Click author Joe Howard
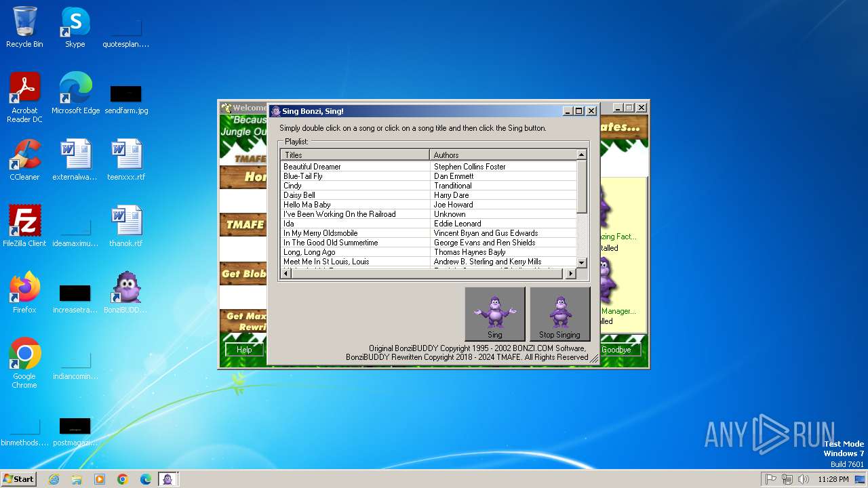The width and height of the screenshot is (868, 488). coord(453,205)
